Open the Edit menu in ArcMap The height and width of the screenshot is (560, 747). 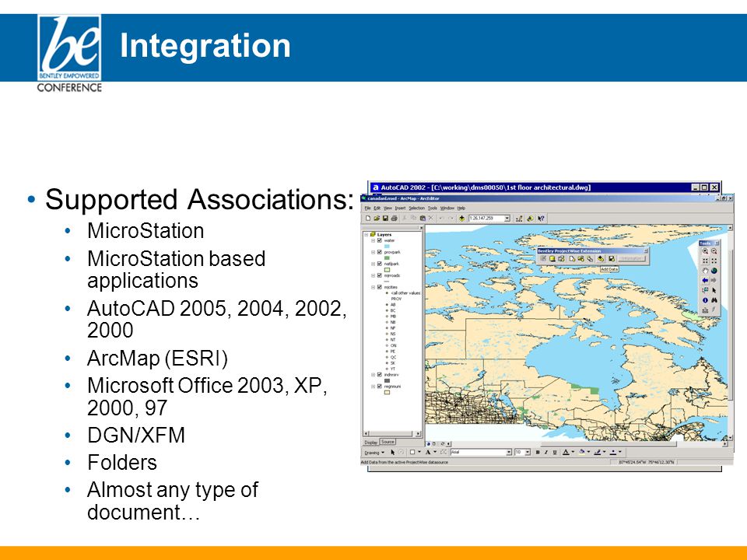tap(377, 208)
